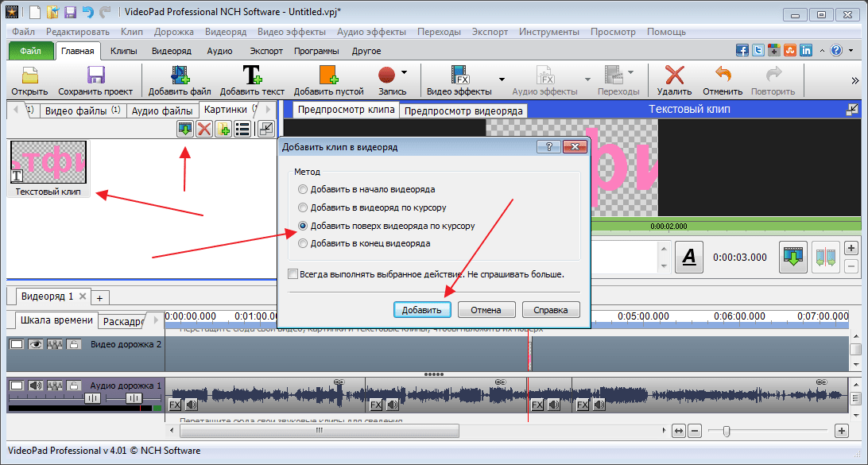This screenshot has width=868, height=465.
Task: Click down arrow of text box scroller
Action: [x=665, y=266]
